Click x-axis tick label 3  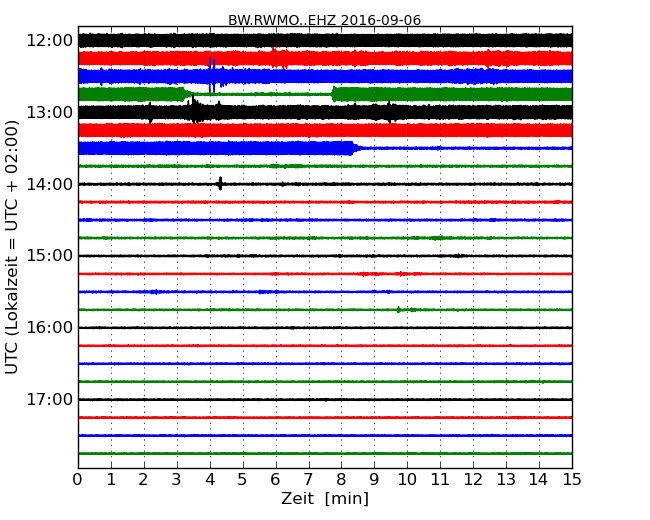(177, 480)
